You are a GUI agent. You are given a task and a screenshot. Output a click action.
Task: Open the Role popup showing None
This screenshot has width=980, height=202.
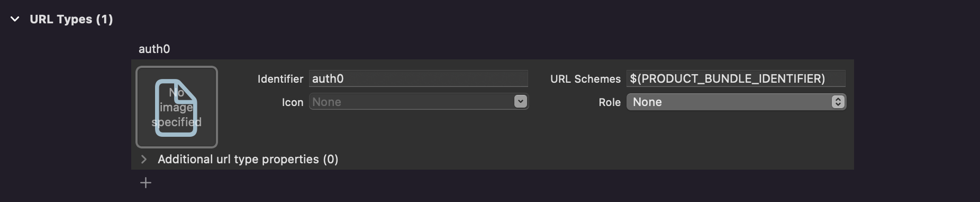pos(736,102)
